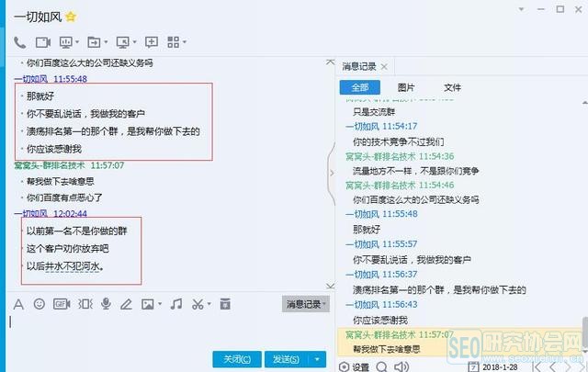Viewport: 588px width, 372px height.
Task: Click history message 流量地方不一样，不是跟你们竞争
Action: click(416, 171)
